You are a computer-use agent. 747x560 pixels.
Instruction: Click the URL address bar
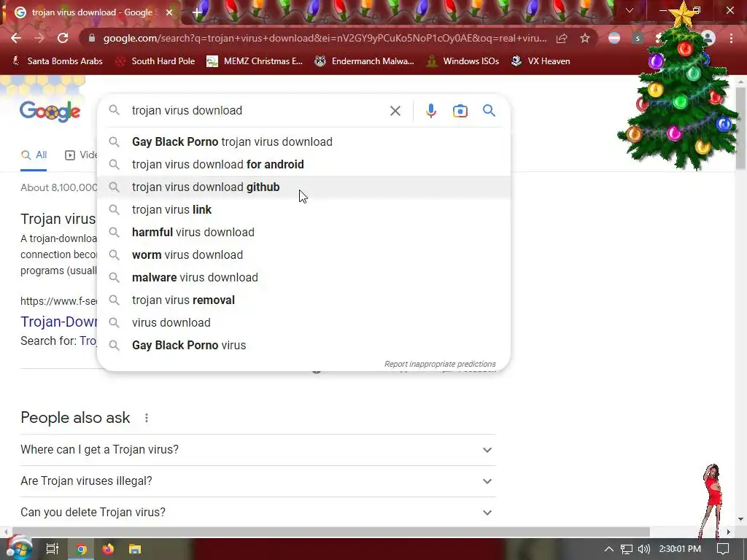tap(325, 38)
